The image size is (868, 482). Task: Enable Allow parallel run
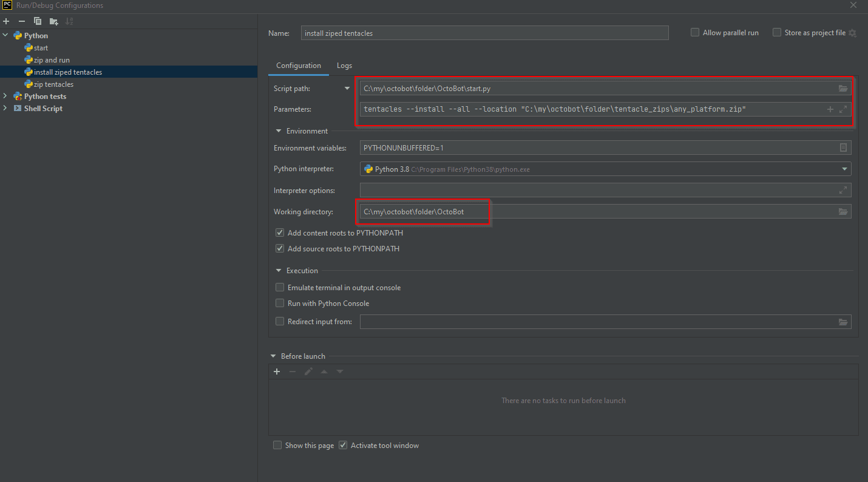tap(695, 33)
